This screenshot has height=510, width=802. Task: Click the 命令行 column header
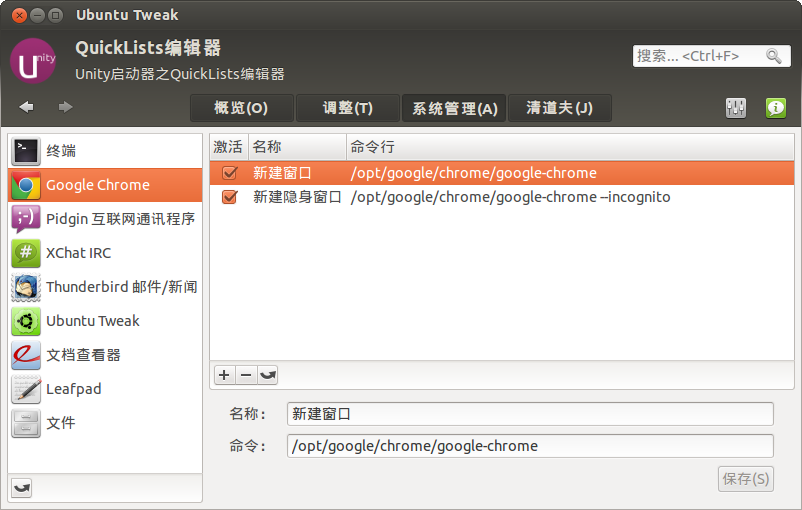pos(570,147)
